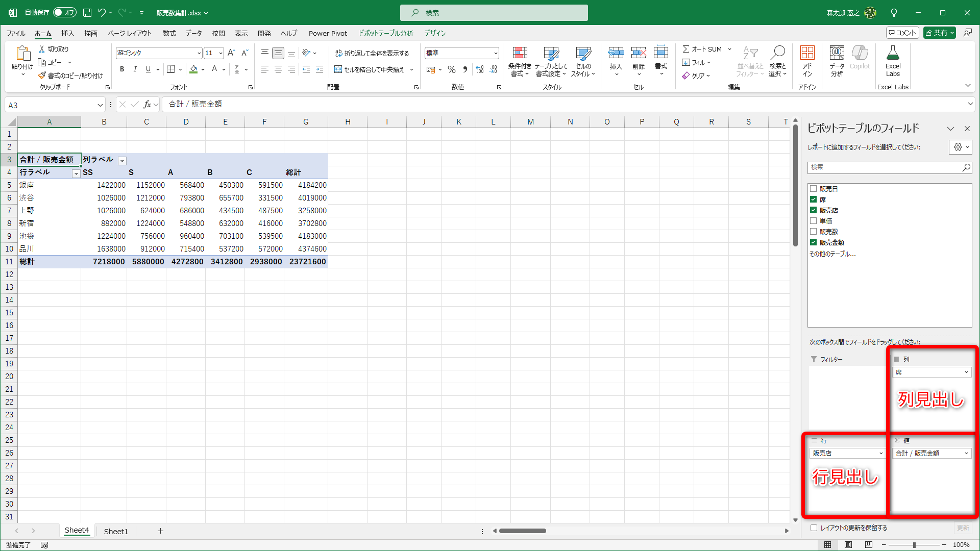This screenshot has width=980, height=551.
Task: Click the Insert Function fx icon
Action: [147, 105]
